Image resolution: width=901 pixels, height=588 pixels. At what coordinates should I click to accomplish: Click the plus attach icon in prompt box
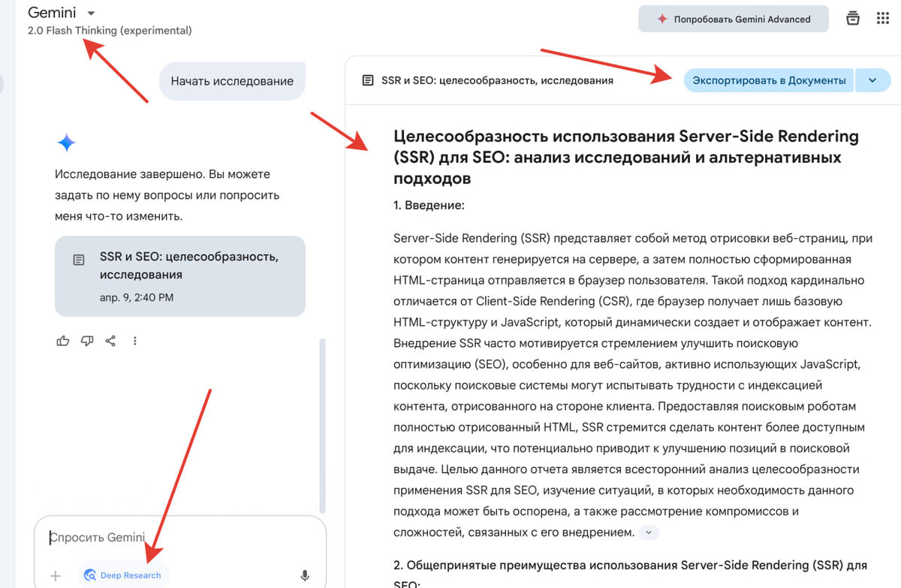tap(56, 576)
